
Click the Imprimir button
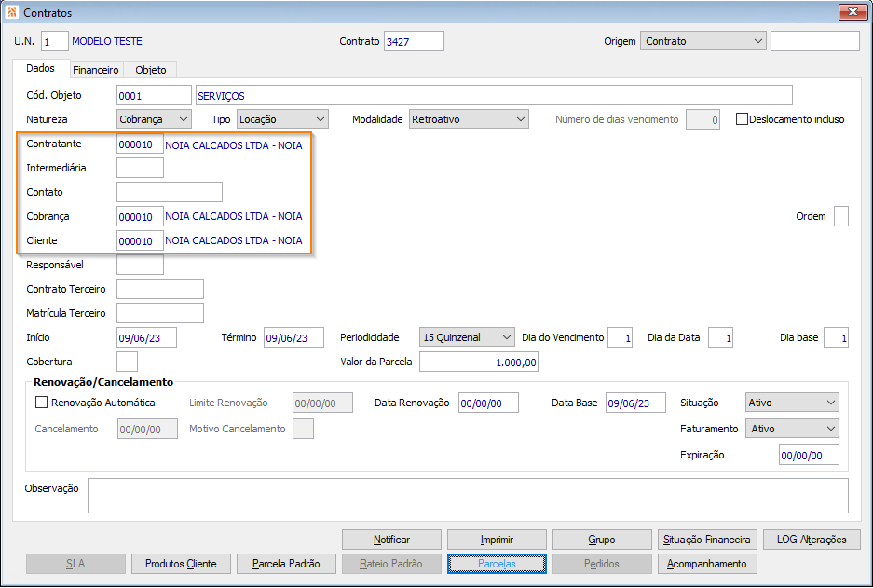497,540
